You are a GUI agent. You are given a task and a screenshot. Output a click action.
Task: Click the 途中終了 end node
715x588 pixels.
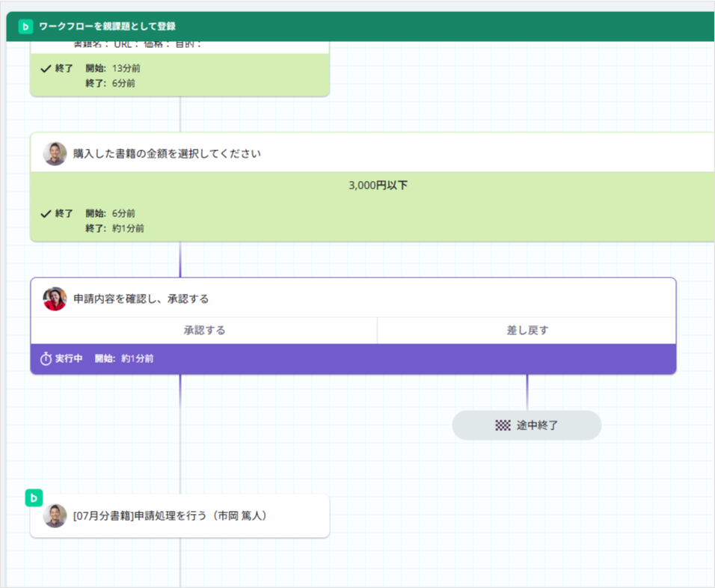527,425
